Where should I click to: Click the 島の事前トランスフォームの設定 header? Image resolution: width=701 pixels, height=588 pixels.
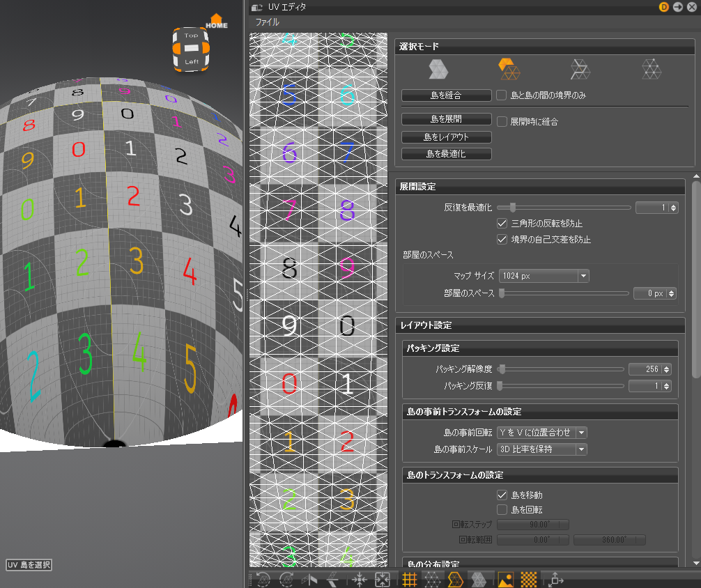[x=540, y=412]
